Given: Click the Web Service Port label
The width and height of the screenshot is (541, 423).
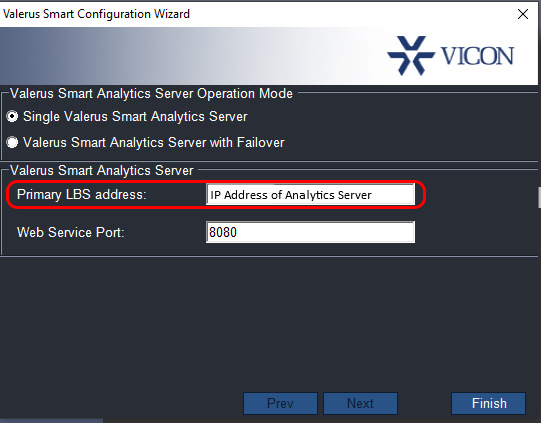Looking at the screenshot, I should 71,232.
